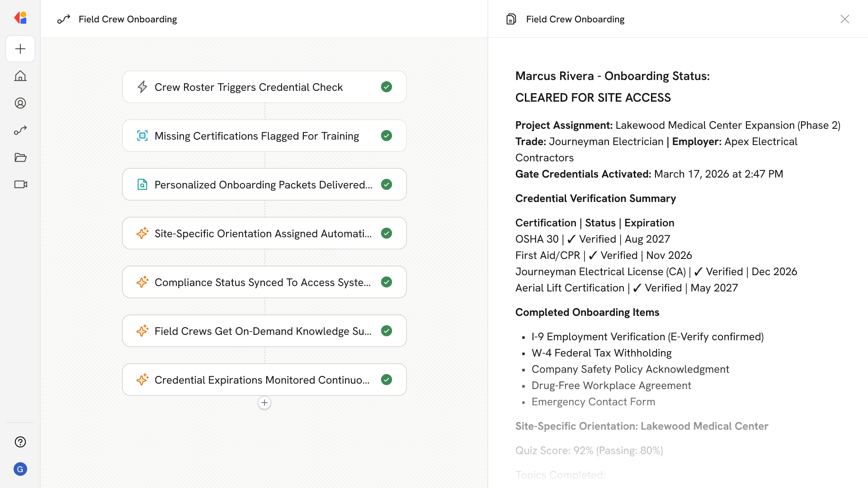
Task: Click green check on Missing Certifications step
Action: (x=386, y=136)
